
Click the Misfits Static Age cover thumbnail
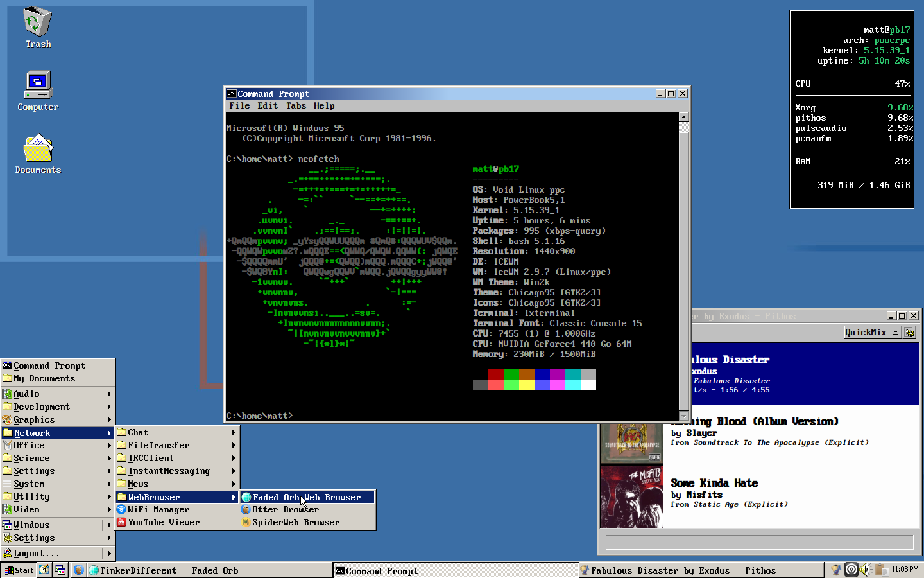point(632,496)
